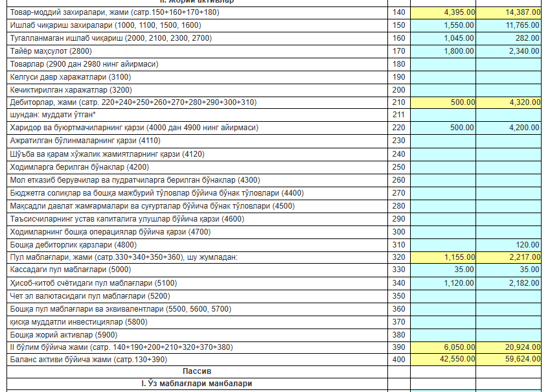The width and height of the screenshot is (550, 392).
Task: Click the line code 300
Action: point(399,232)
